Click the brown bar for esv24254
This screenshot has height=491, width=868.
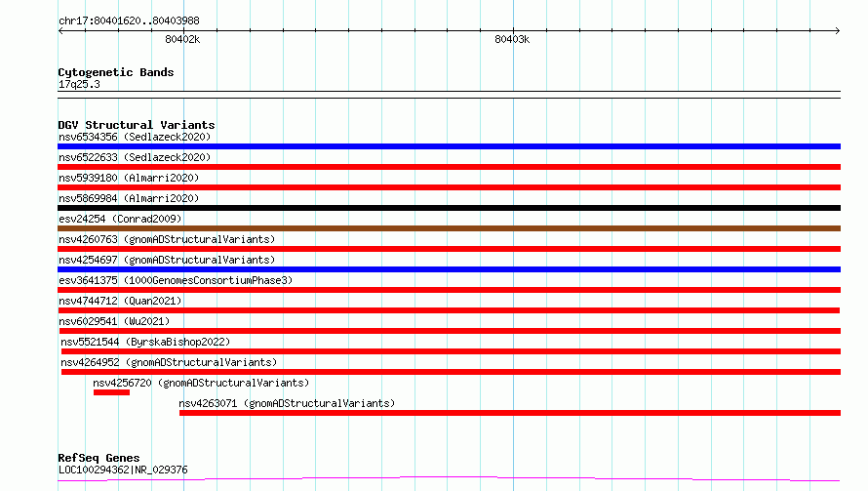pyautogui.click(x=449, y=228)
